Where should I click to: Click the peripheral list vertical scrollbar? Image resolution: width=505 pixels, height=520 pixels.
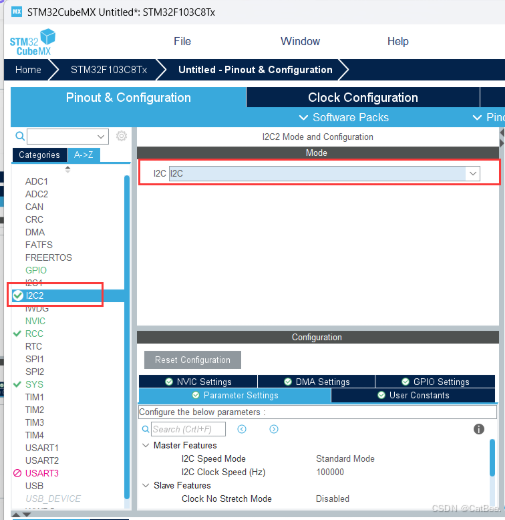point(127,337)
